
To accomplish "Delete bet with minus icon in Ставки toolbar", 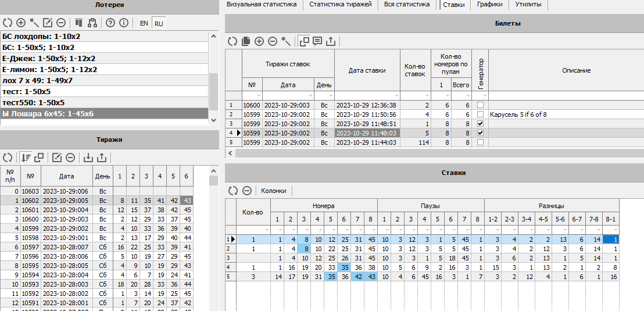I will click(246, 191).
